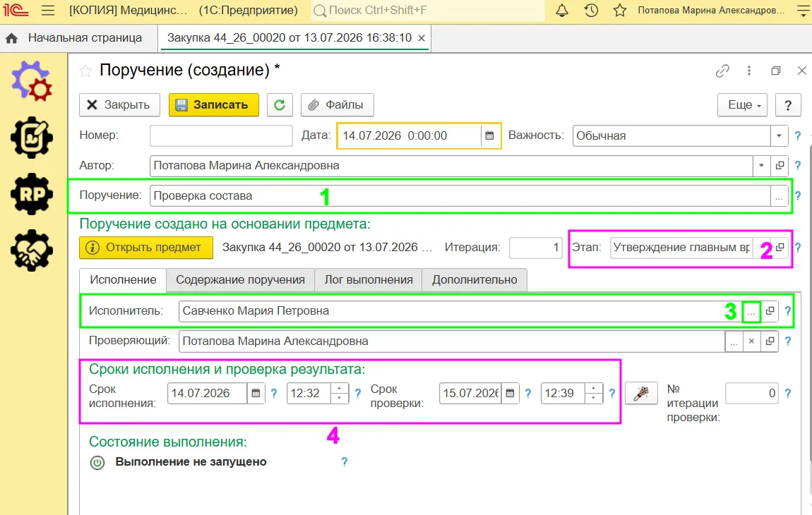Close the Закупка 44_26_00020 tab

click(422, 38)
